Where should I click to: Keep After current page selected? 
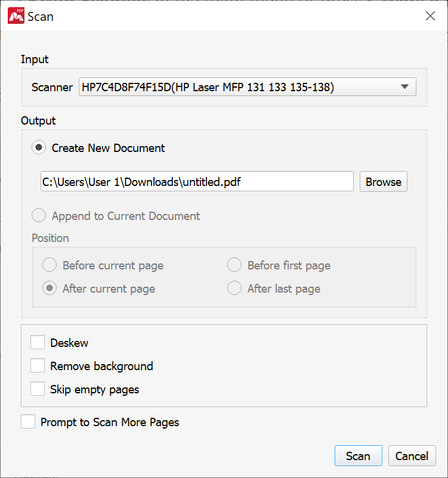click(x=50, y=288)
